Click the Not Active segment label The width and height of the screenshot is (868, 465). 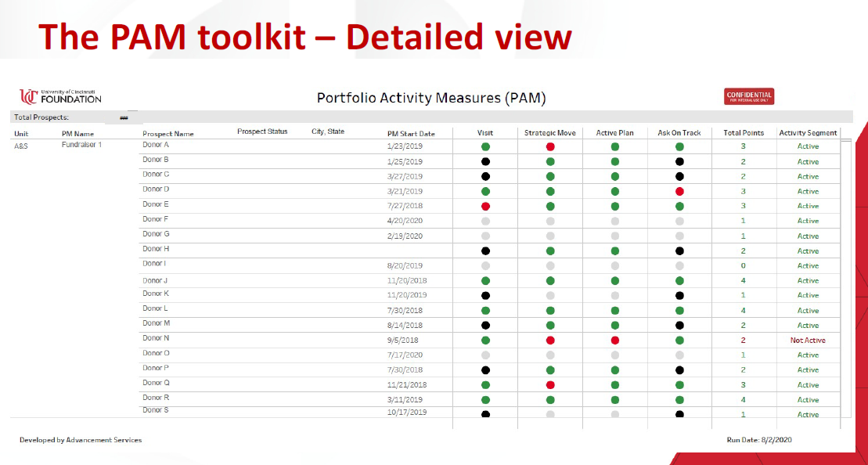tap(808, 341)
